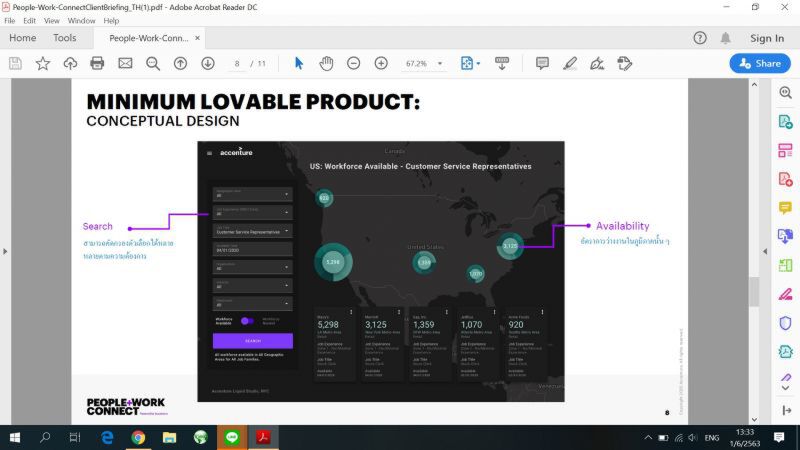Activate the Hand pan tool
Viewport: 800px width, 450px height.
pyautogui.click(x=326, y=63)
